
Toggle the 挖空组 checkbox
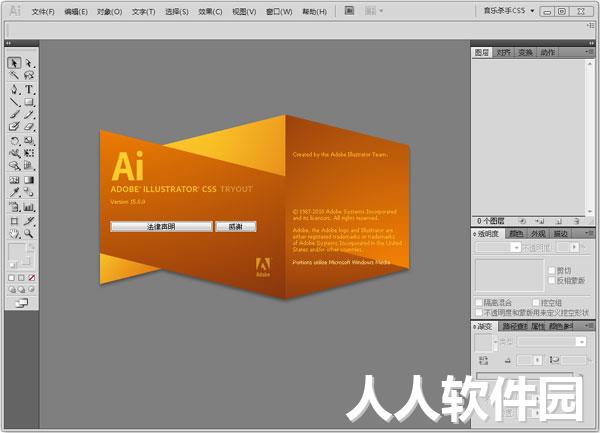pyautogui.click(x=536, y=303)
